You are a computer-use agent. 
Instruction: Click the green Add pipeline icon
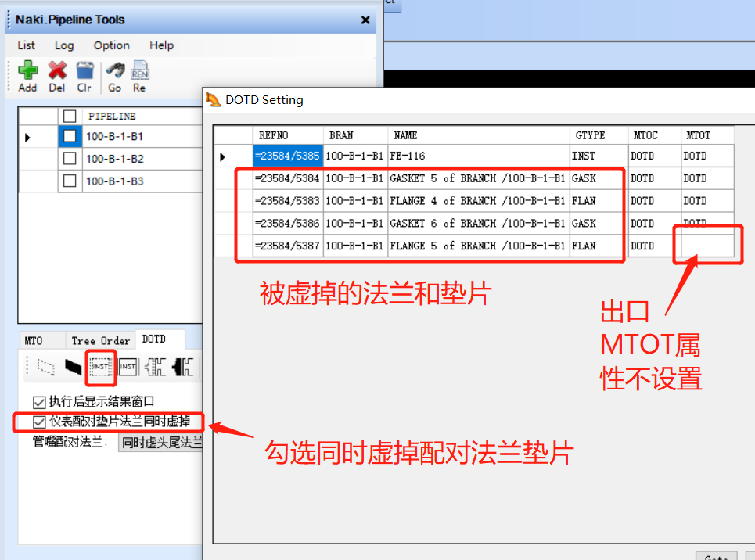[28, 71]
